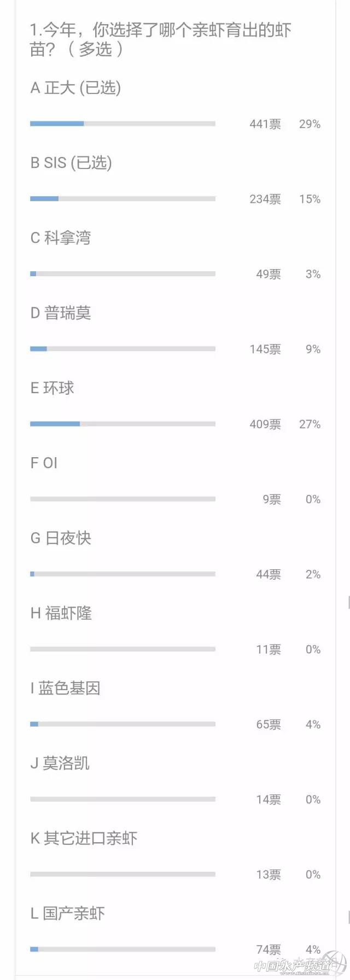Choose option G 日夜快
The height and width of the screenshot is (980, 350).
(x=61, y=538)
